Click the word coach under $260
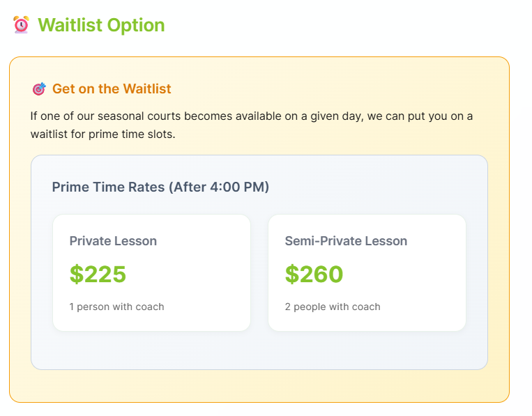This screenshot has height=416, width=532. pos(366,307)
